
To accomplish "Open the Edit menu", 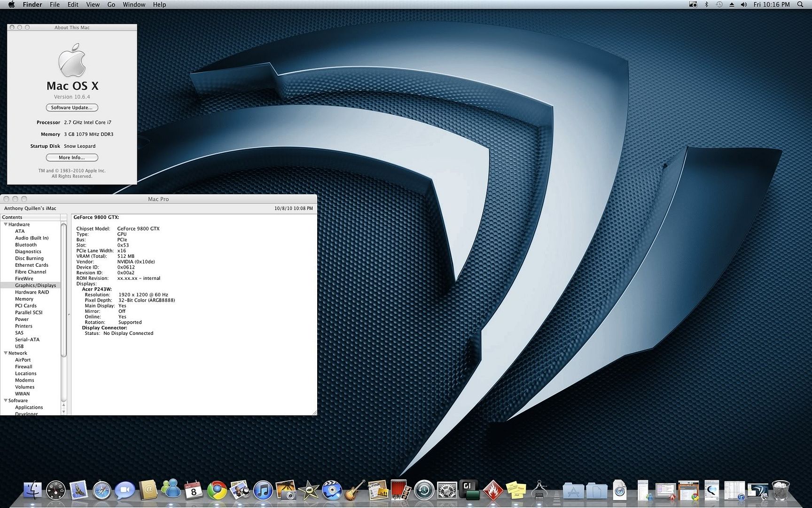I will [x=73, y=4].
